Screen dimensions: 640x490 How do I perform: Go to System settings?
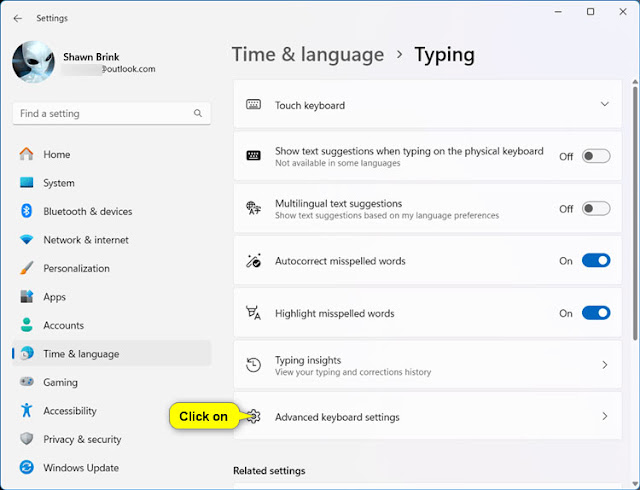(x=112, y=183)
